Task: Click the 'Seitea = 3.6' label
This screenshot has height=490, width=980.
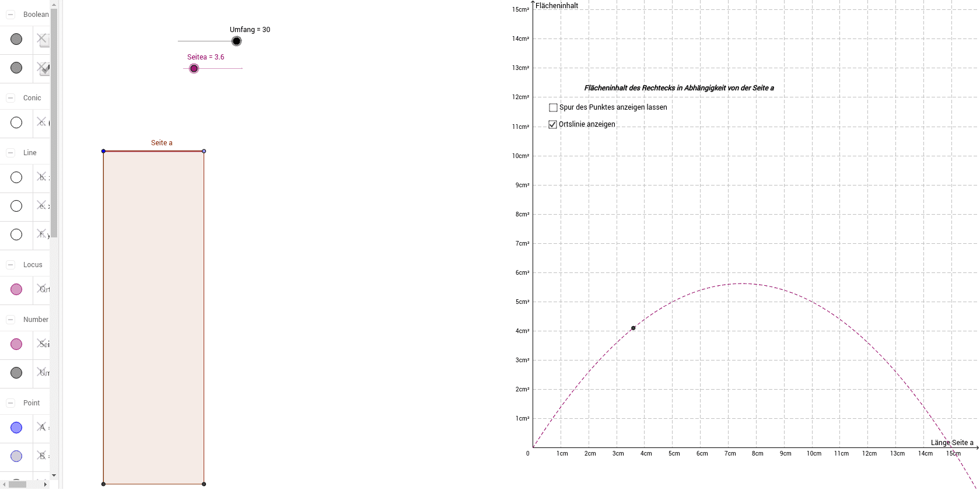Action: tap(205, 57)
